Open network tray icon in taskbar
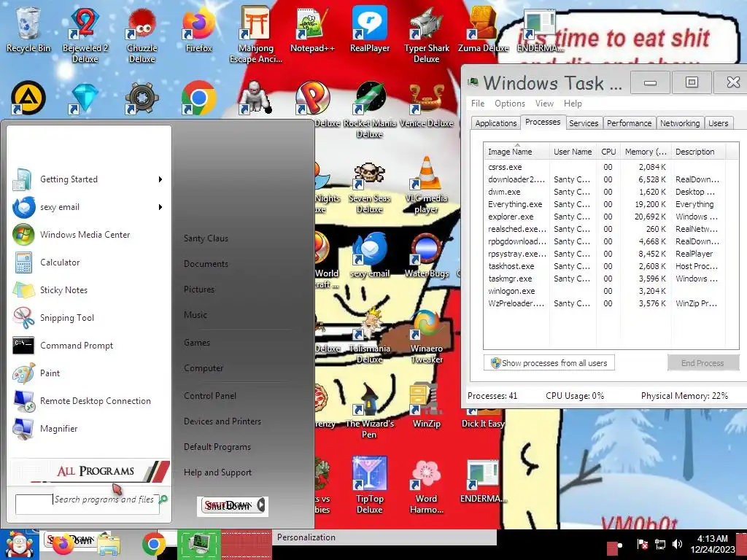The width and height of the screenshot is (747, 560). pos(659,544)
